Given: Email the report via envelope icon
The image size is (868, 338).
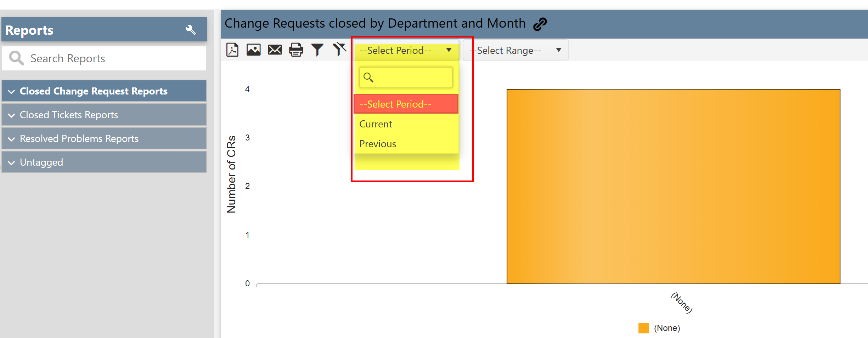Looking at the screenshot, I should [x=275, y=50].
